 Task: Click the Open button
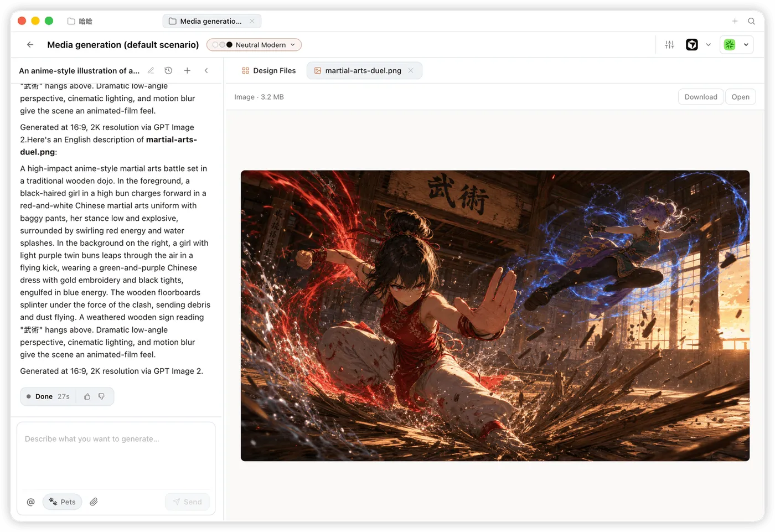pyautogui.click(x=740, y=97)
